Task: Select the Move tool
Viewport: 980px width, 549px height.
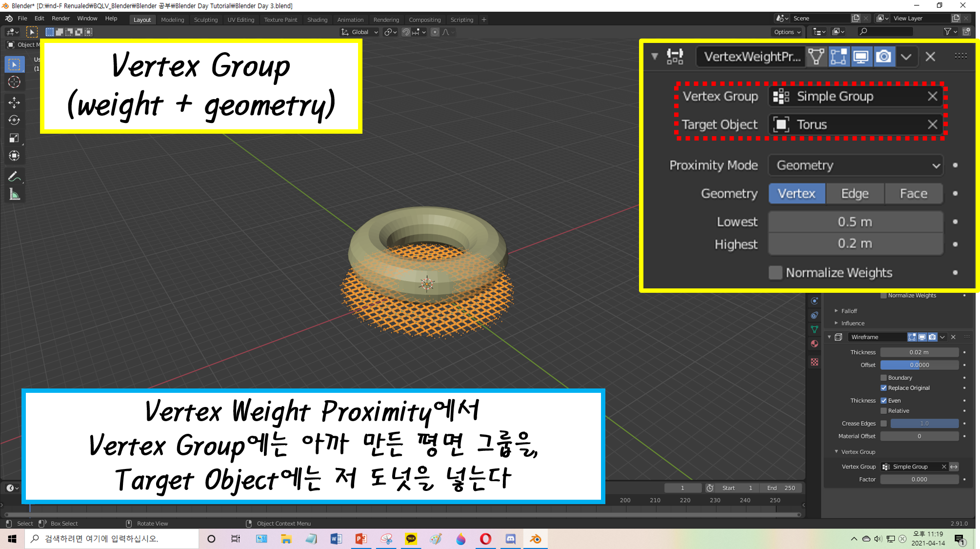Action: (x=14, y=102)
